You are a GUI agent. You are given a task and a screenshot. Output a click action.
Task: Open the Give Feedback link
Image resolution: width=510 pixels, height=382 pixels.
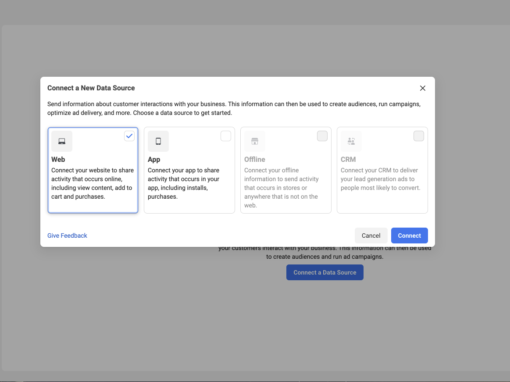pos(67,236)
